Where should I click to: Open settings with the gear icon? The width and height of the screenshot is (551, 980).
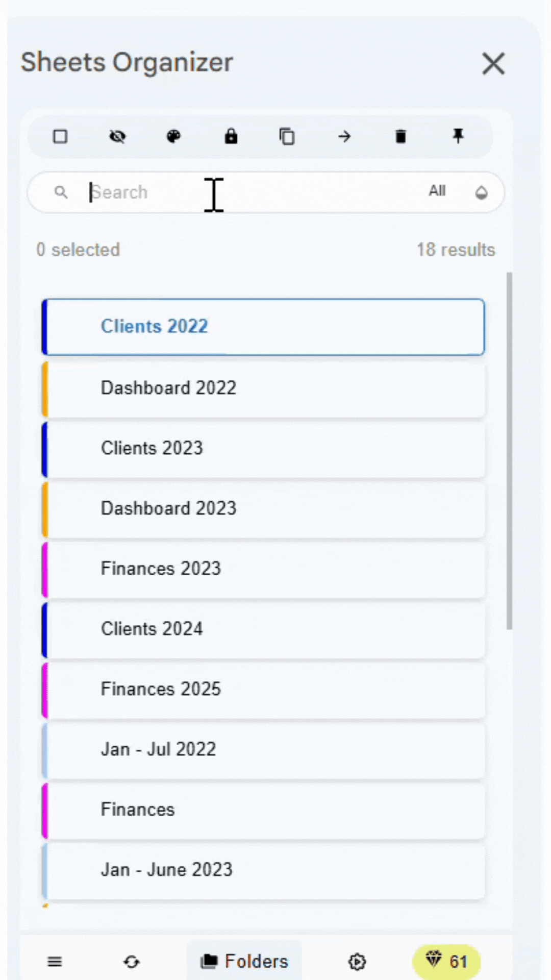tap(357, 962)
